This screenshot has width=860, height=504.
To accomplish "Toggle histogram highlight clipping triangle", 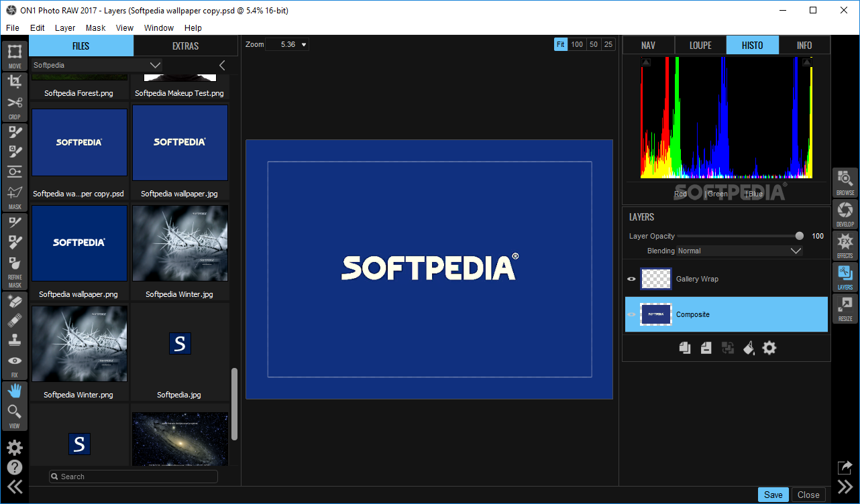I will pos(806,62).
